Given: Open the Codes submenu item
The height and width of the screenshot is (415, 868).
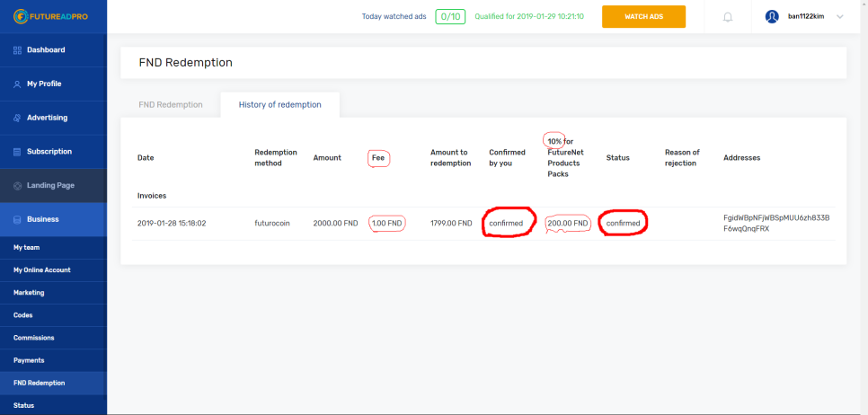Looking at the screenshot, I should (x=53, y=315).
